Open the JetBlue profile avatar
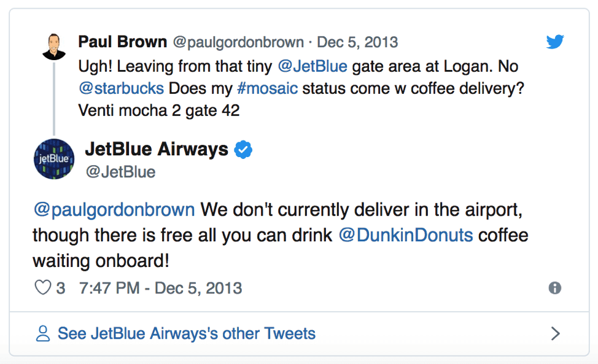598x364 pixels. pos(54,159)
